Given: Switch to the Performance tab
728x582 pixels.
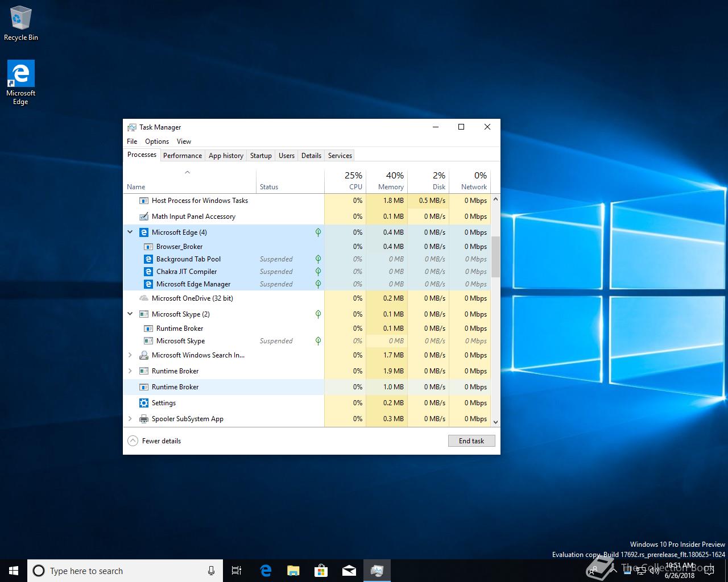Looking at the screenshot, I should pos(183,156).
